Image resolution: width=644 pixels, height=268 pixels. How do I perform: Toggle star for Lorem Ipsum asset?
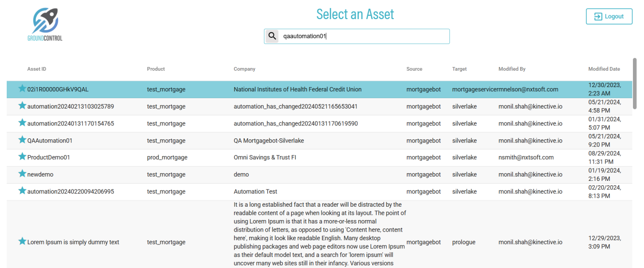pos(22,241)
